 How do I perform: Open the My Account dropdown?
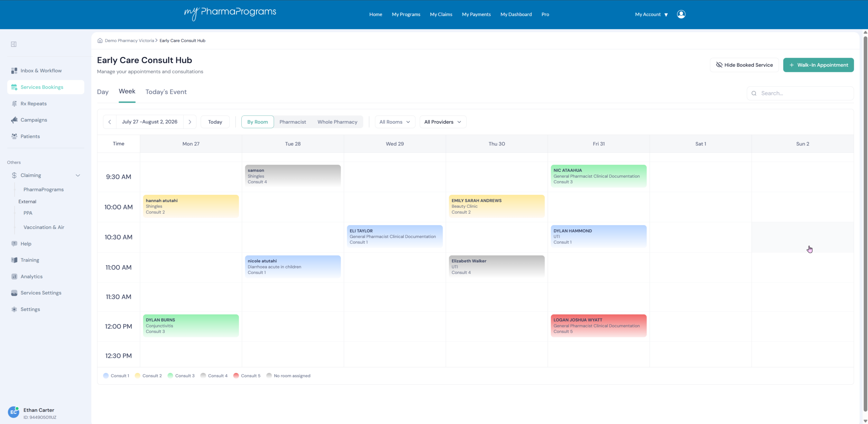(x=651, y=14)
